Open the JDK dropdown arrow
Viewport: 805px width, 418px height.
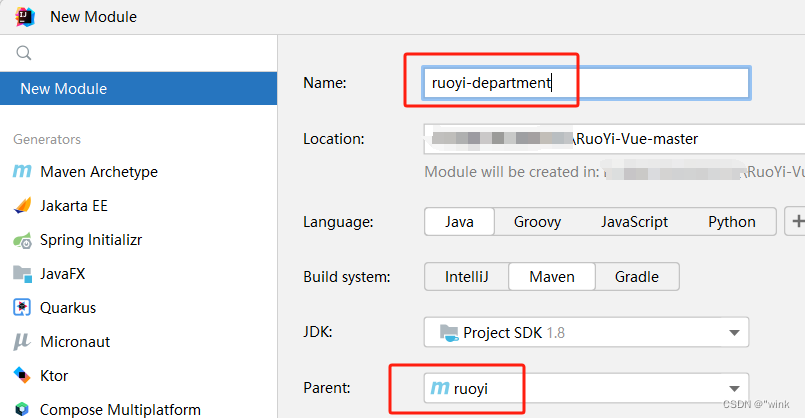734,333
